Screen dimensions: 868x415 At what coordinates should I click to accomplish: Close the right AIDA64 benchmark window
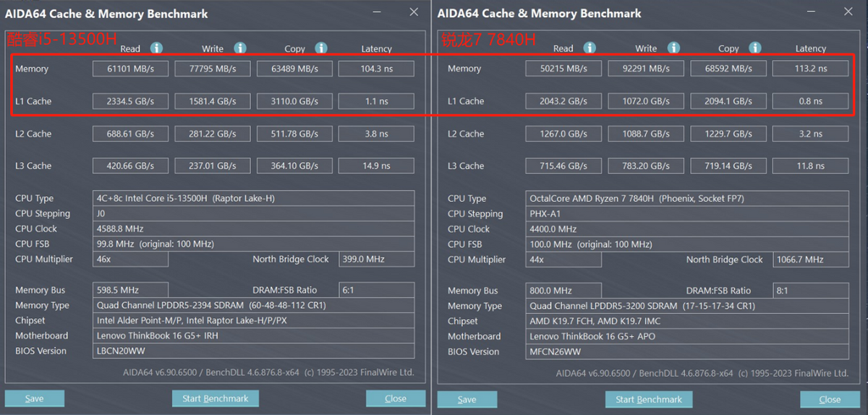(x=847, y=12)
